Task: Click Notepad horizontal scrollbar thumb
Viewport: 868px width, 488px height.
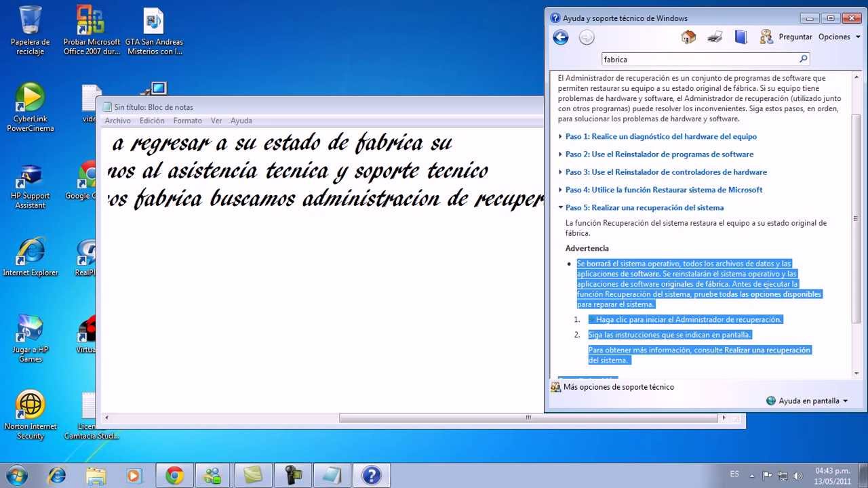Action: tap(528, 418)
